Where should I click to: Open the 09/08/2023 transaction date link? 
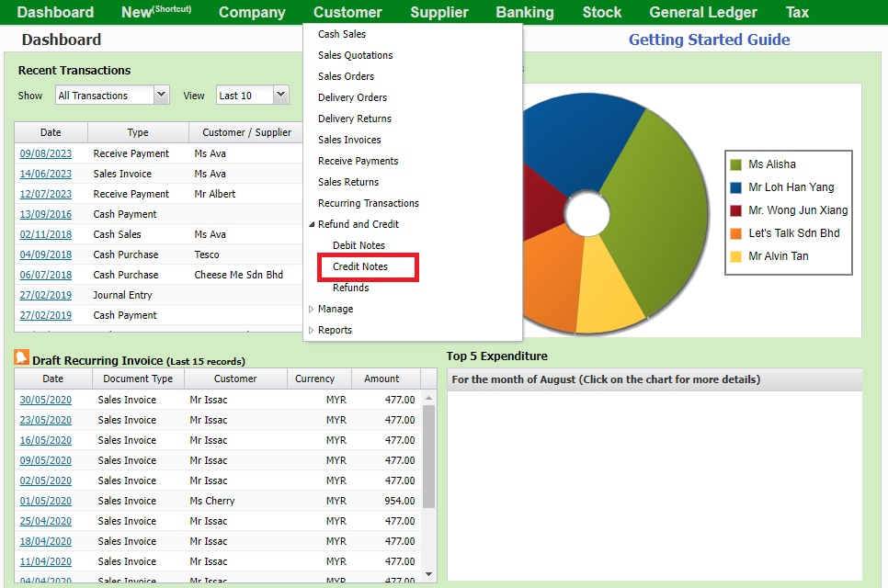46,153
